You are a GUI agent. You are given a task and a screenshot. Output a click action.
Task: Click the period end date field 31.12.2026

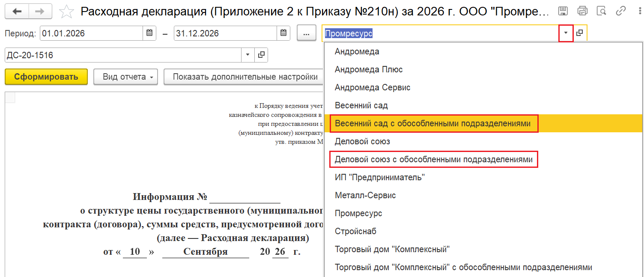point(225,33)
